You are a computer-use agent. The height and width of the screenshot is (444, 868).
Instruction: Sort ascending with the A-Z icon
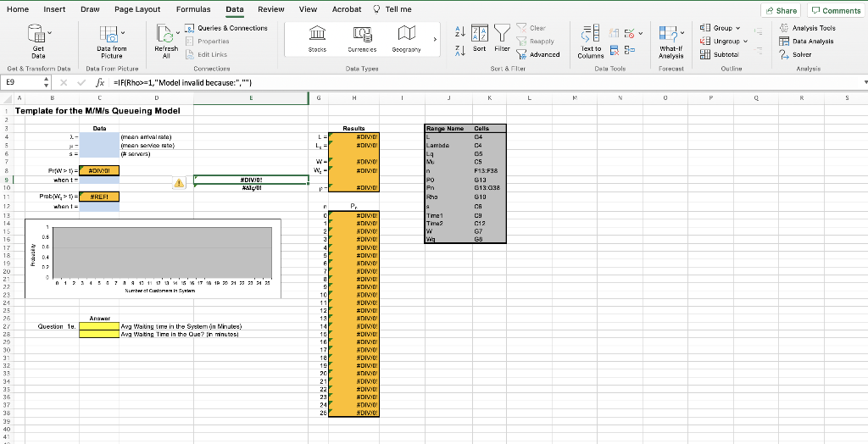tap(459, 31)
